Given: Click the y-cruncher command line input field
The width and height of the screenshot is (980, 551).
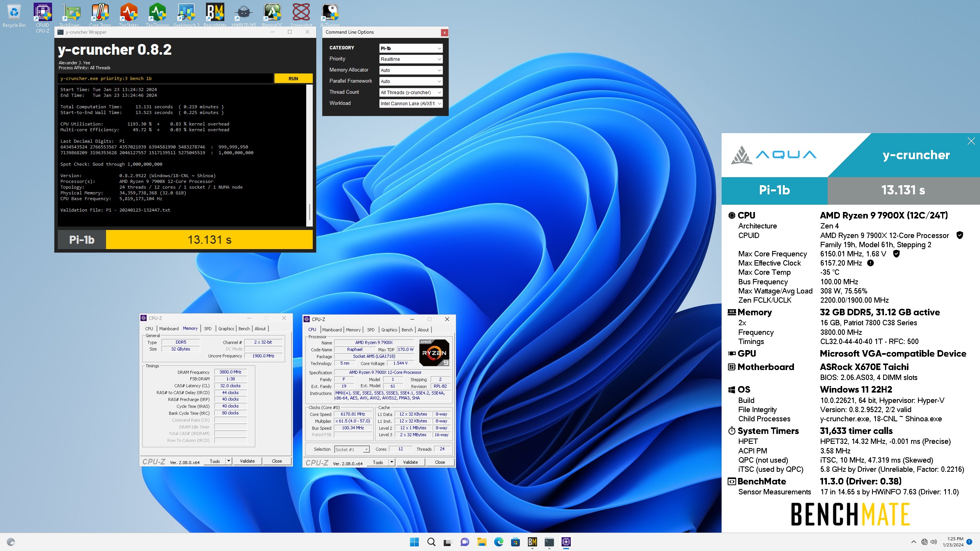Looking at the screenshot, I should tap(165, 78).
